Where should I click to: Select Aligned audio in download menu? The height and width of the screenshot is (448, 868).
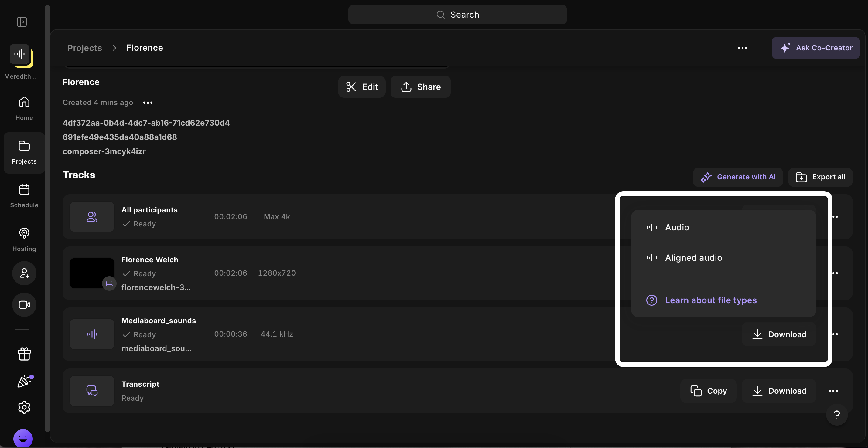coord(723,258)
